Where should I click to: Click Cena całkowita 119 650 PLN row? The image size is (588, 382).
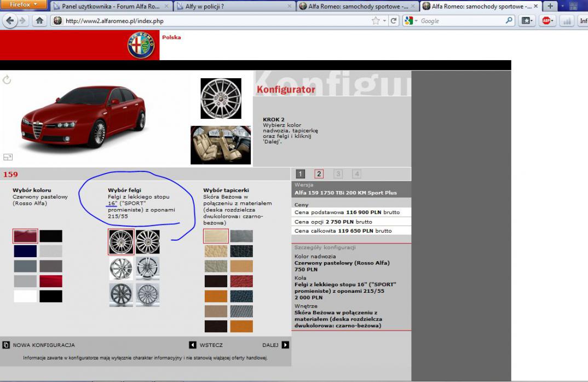tap(351, 231)
